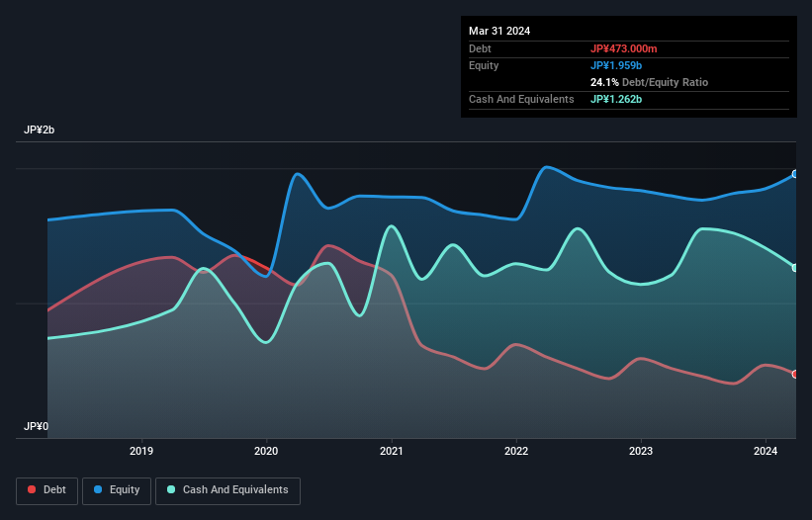The image size is (812, 520).
Task: Click the JP¥0 y-axis label
Action: point(36,426)
